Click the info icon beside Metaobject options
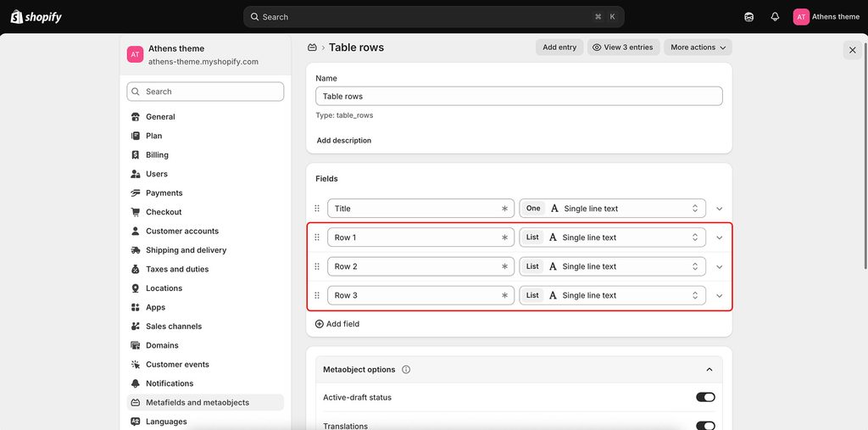 [x=406, y=370]
